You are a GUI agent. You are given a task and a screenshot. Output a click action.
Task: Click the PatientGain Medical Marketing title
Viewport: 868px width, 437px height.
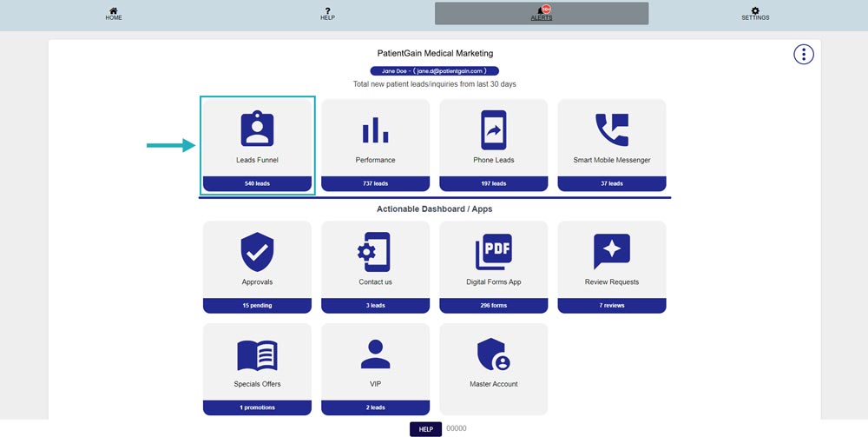point(435,53)
